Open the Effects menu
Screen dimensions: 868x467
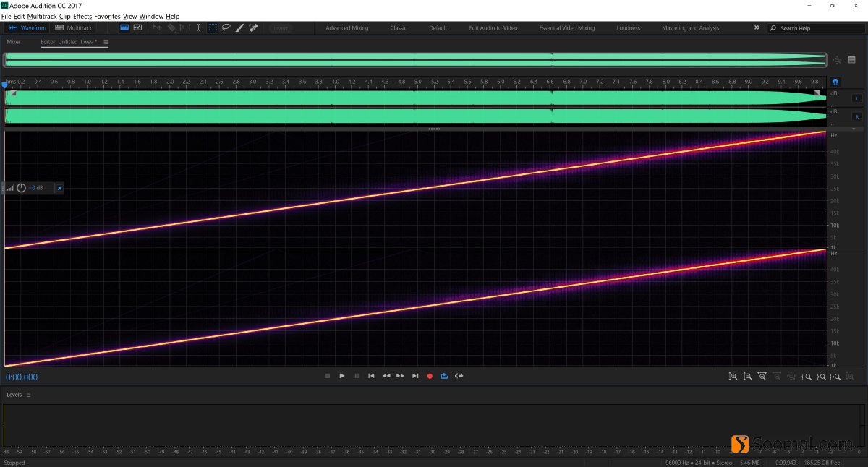pos(82,16)
